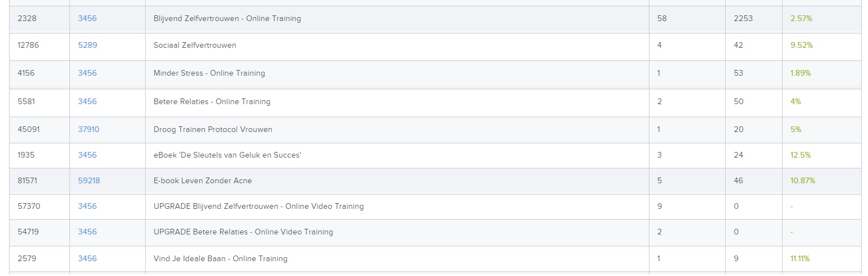868x276 pixels.
Task: Click the 2253 value in first row
Action: (x=743, y=18)
